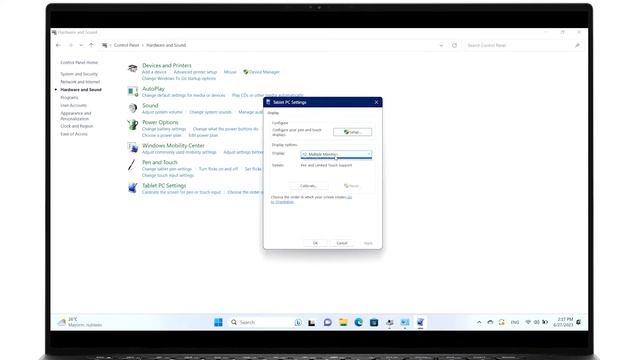Launch Microsoft Edge from the taskbar
This screenshot has height=360, width=640.
pyautogui.click(x=358, y=322)
